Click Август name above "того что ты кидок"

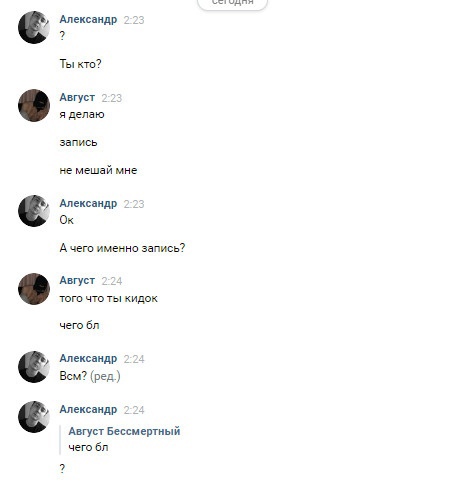(77, 281)
